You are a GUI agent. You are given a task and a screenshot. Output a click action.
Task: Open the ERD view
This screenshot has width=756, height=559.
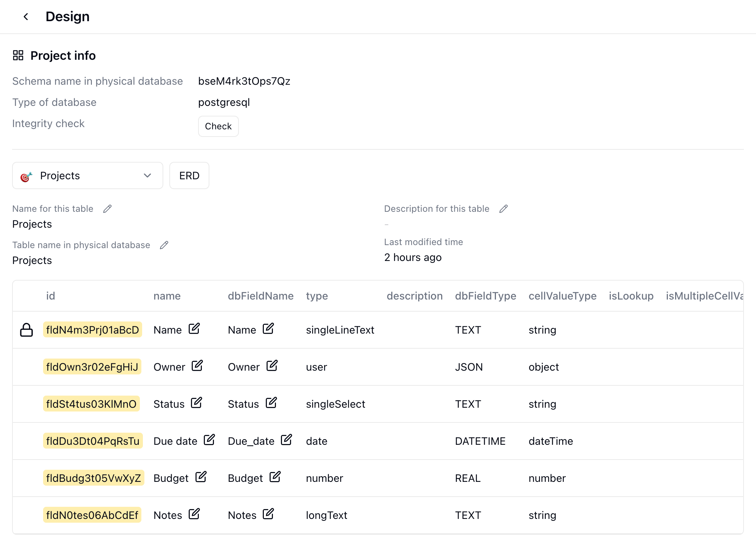click(x=189, y=175)
